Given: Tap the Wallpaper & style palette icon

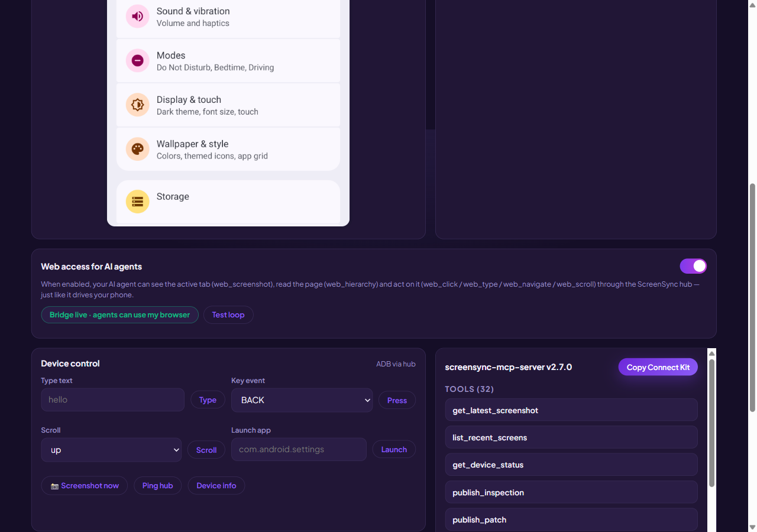Looking at the screenshot, I should point(137,149).
